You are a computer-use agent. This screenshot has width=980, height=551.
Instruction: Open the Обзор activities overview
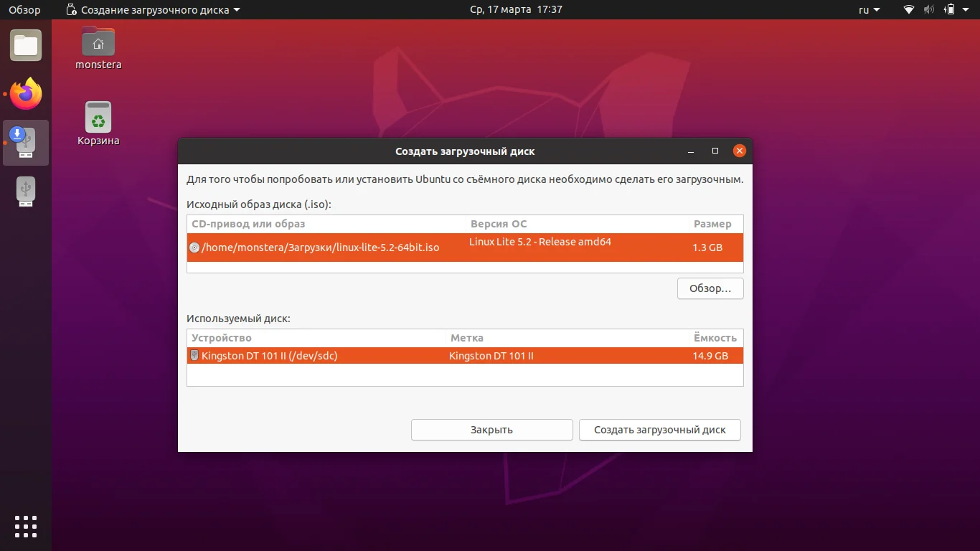22,10
